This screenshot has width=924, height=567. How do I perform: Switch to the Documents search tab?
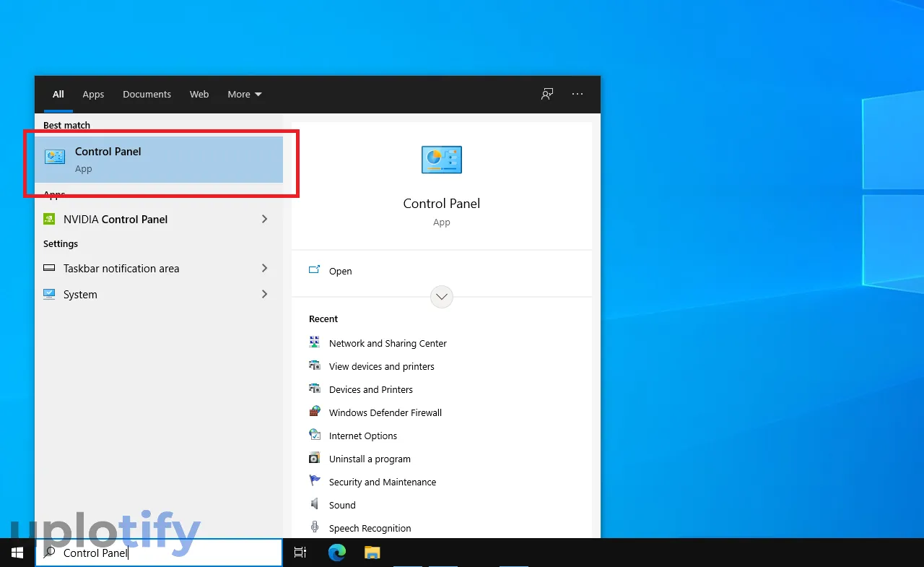click(147, 94)
